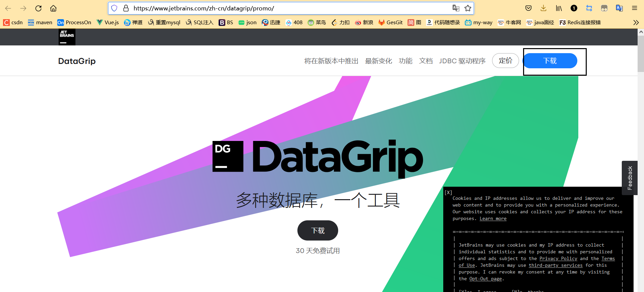Reload the current page
Screen dimensions: 644x292
pos(38,8)
